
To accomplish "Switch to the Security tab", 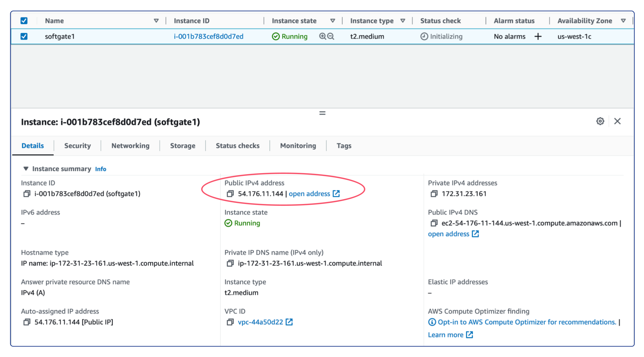I will [77, 146].
